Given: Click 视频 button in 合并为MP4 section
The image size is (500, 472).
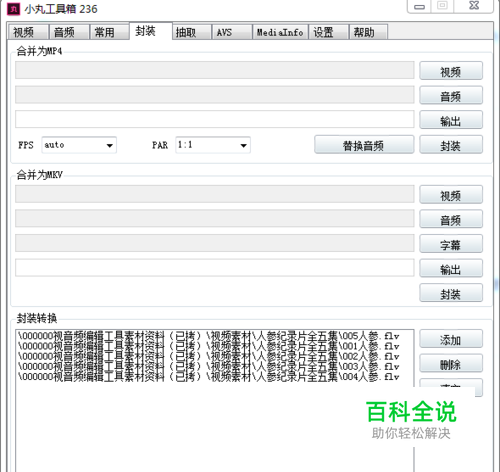Looking at the screenshot, I should point(451,71).
